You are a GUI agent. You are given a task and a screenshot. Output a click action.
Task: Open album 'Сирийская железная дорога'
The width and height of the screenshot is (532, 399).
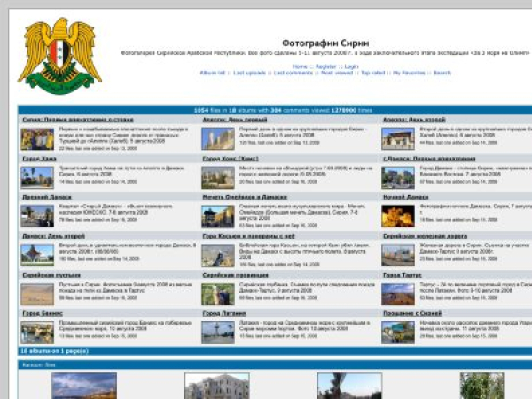(425, 236)
